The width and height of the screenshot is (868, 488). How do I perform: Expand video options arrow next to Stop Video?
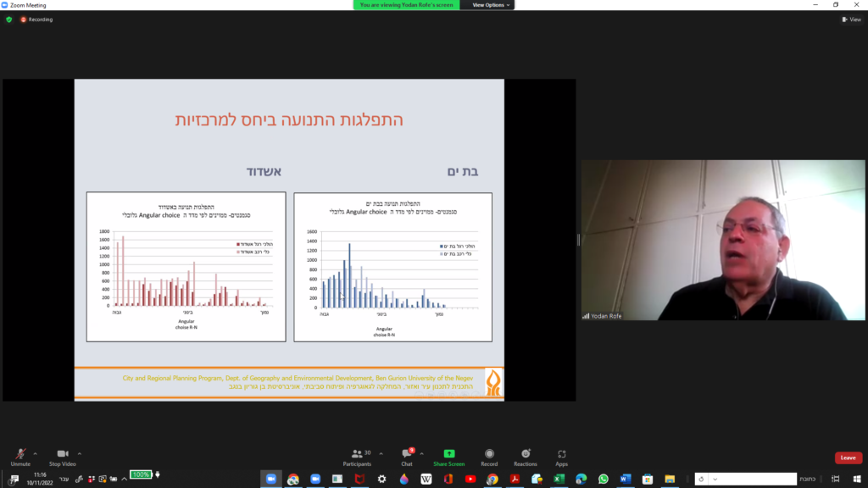80,452
